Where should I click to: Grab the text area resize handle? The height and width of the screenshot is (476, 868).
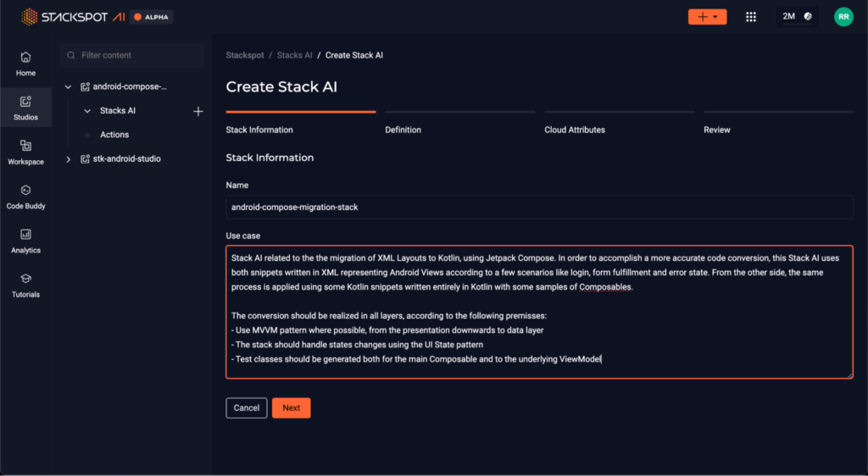point(849,375)
